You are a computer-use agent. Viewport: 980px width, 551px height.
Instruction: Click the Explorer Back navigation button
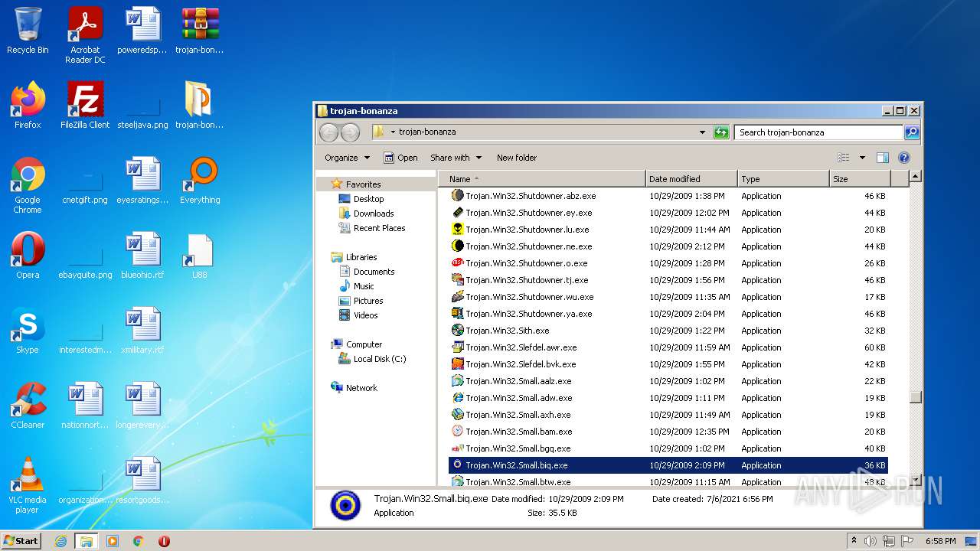328,132
